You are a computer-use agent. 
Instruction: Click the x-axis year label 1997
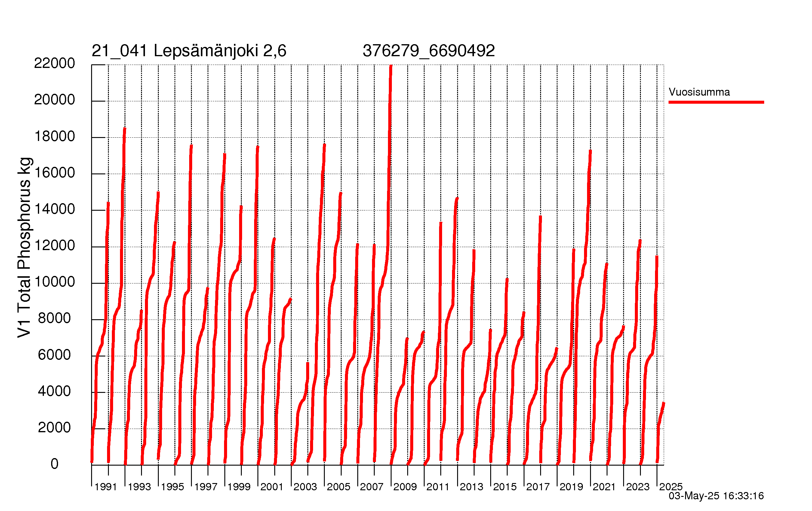tap(206, 487)
